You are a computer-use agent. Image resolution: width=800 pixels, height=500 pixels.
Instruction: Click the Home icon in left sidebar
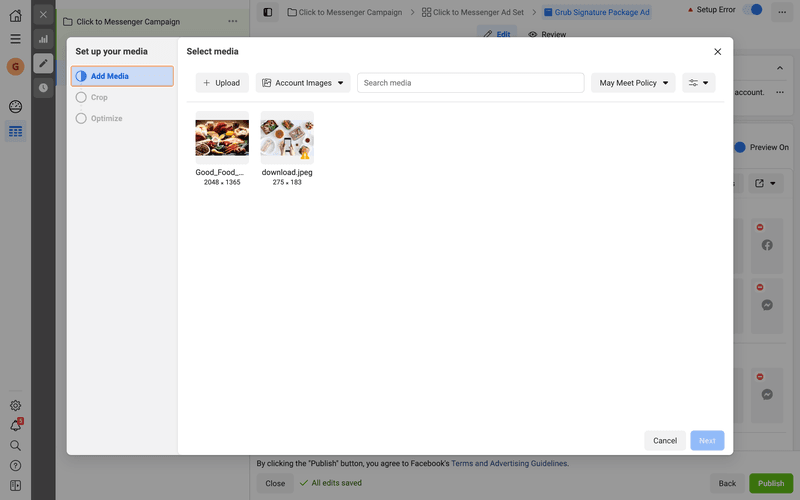tap(15, 15)
